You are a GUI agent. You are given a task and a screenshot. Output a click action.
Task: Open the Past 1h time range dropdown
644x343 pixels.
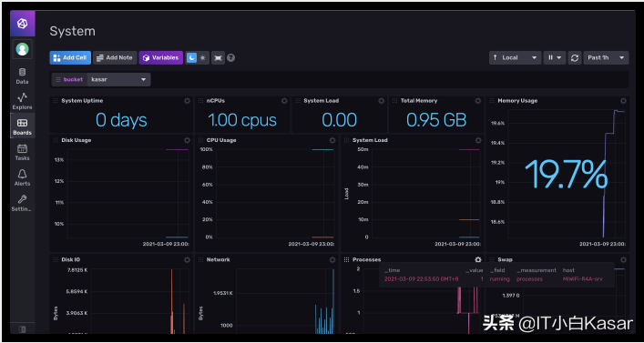[606, 58]
